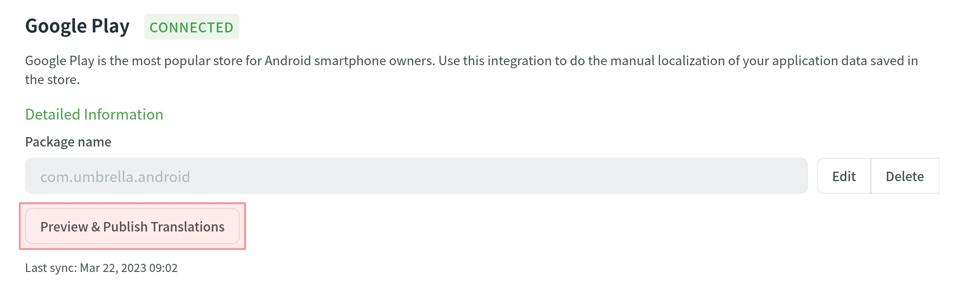Click the green CONNECTED status badge

pyautogui.click(x=191, y=27)
